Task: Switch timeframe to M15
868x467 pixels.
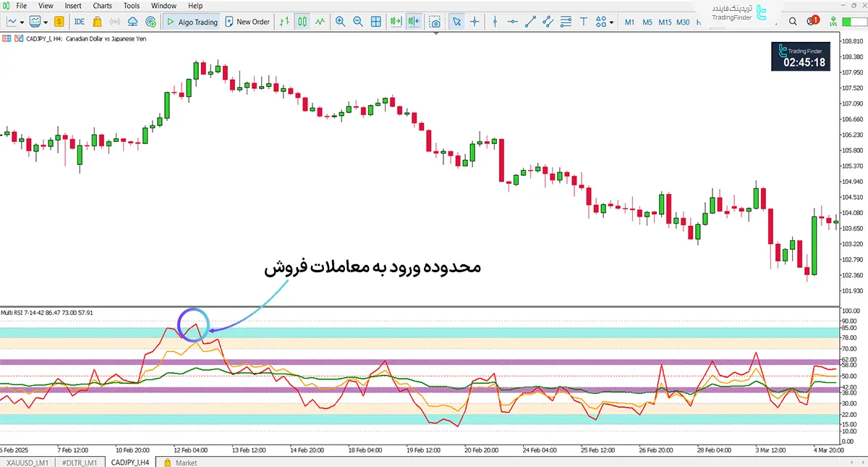Action: [x=665, y=22]
